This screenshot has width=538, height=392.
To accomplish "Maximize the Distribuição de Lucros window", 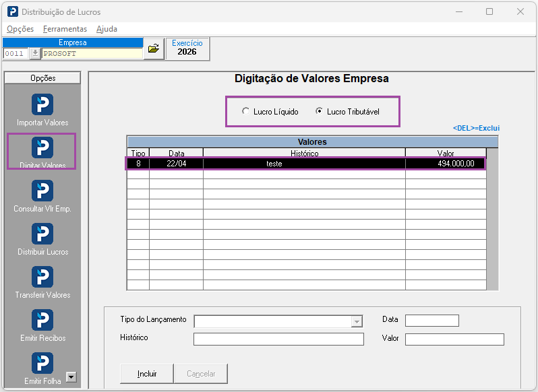I will point(489,11).
